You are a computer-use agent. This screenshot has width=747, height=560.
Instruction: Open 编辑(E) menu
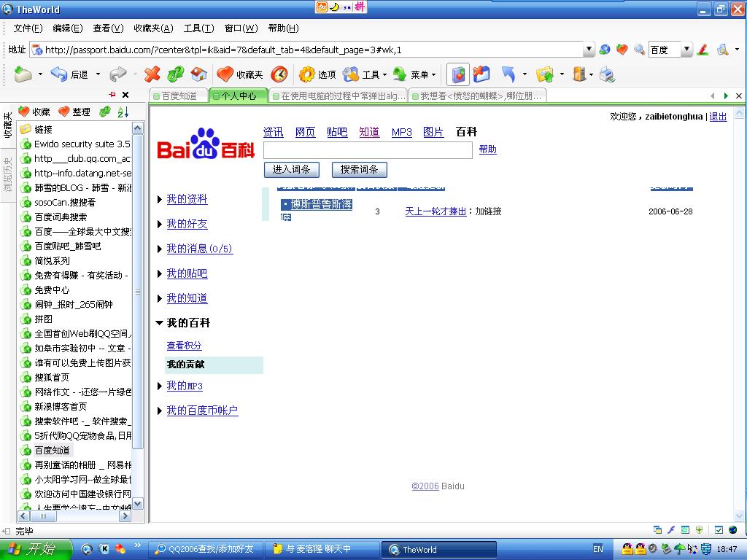point(68,28)
